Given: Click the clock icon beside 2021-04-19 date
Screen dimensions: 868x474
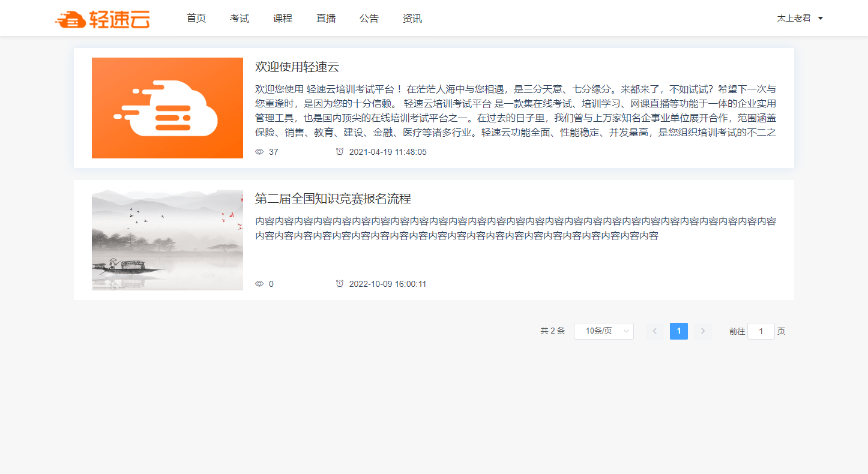Looking at the screenshot, I should (340, 152).
